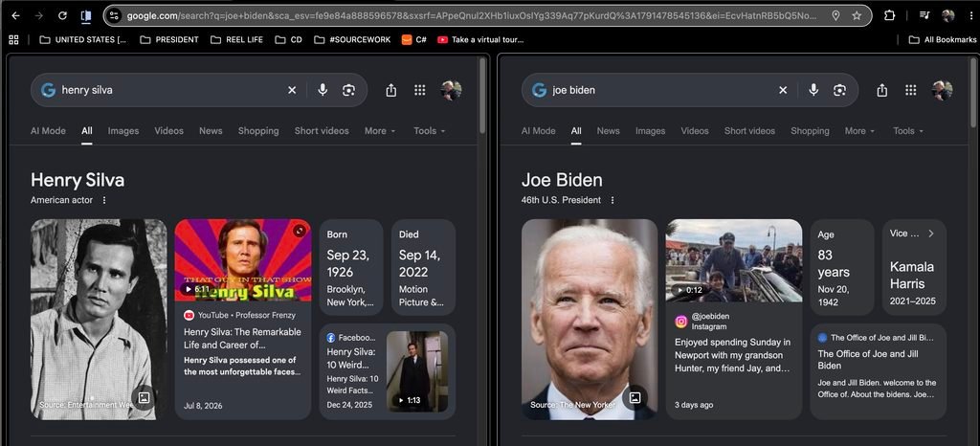Clear the henry silva search text
This screenshot has width=980, height=446.
292,90
